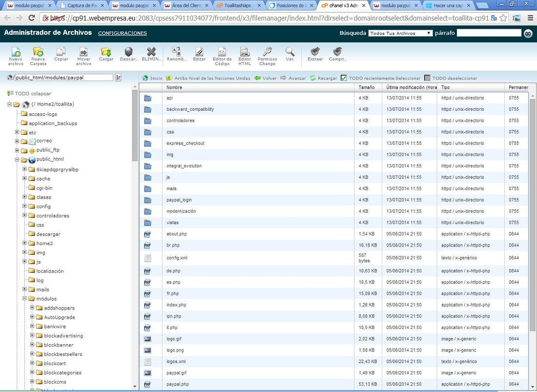
Task: Switch to the ToallitasNäps browser tab
Action: pos(238,5)
